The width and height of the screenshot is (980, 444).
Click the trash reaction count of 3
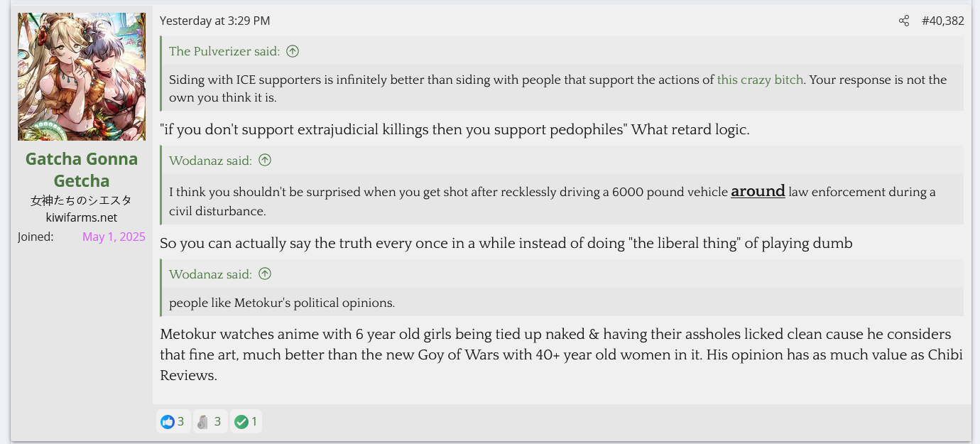[x=217, y=422]
